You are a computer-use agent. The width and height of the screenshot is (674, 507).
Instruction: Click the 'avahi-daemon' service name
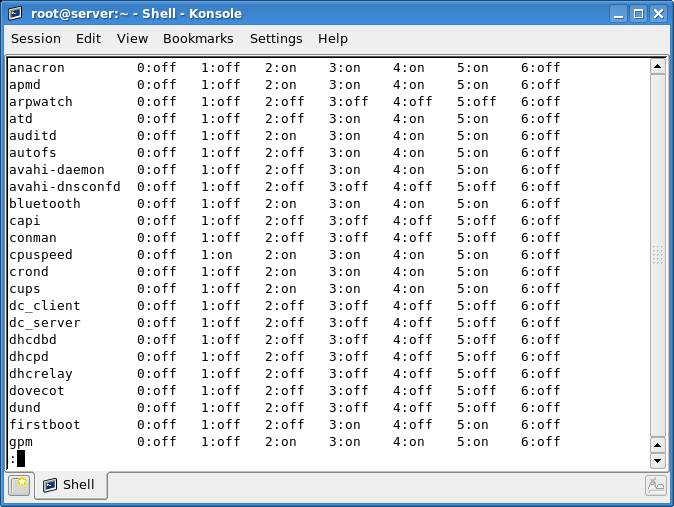[x=57, y=170]
